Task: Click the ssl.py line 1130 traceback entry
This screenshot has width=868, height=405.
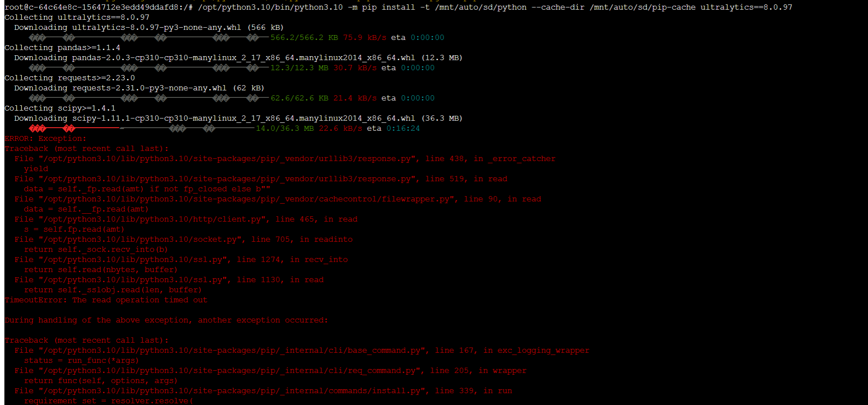Action: click(x=169, y=280)
